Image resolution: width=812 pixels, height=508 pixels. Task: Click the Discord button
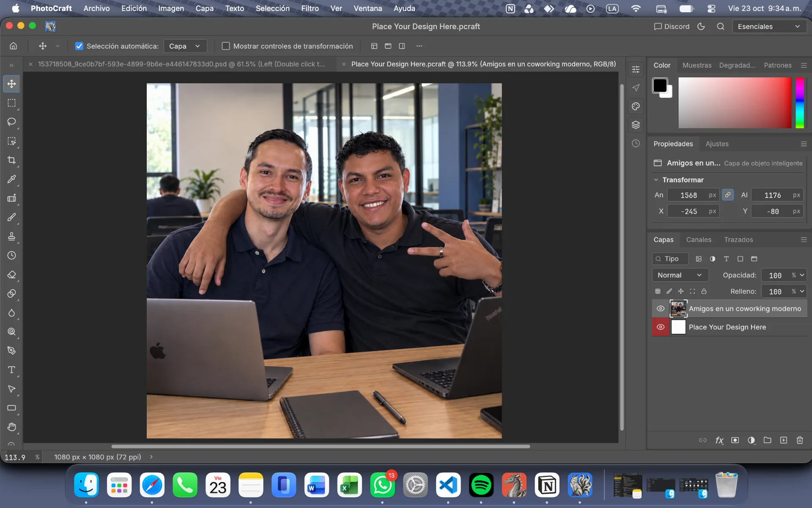tap(672, 26)
